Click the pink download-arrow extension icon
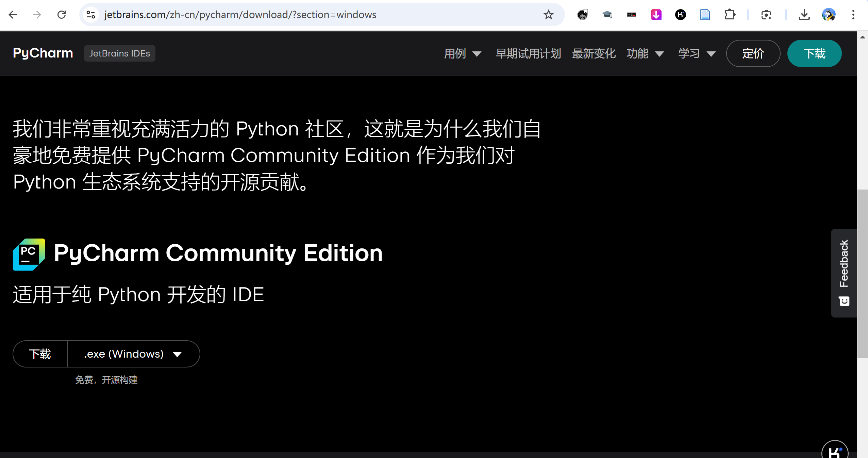The image size is (868, 458). pos(656,15)
